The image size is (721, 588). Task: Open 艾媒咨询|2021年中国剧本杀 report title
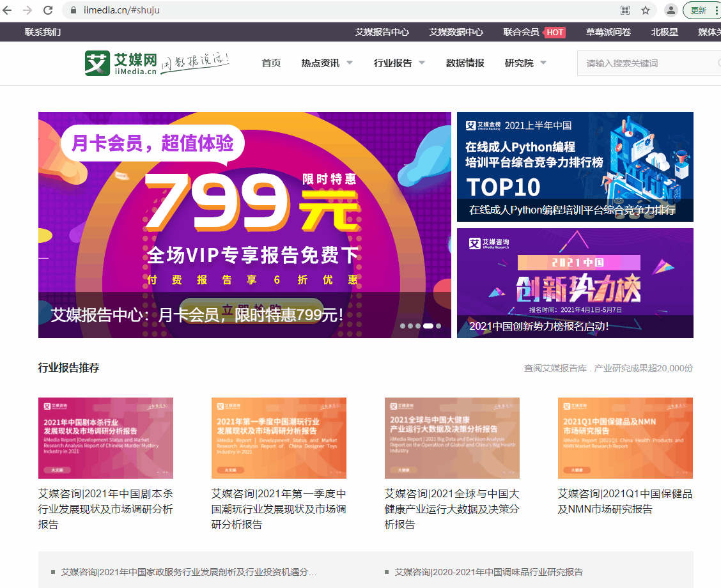[x=105, y=509]
